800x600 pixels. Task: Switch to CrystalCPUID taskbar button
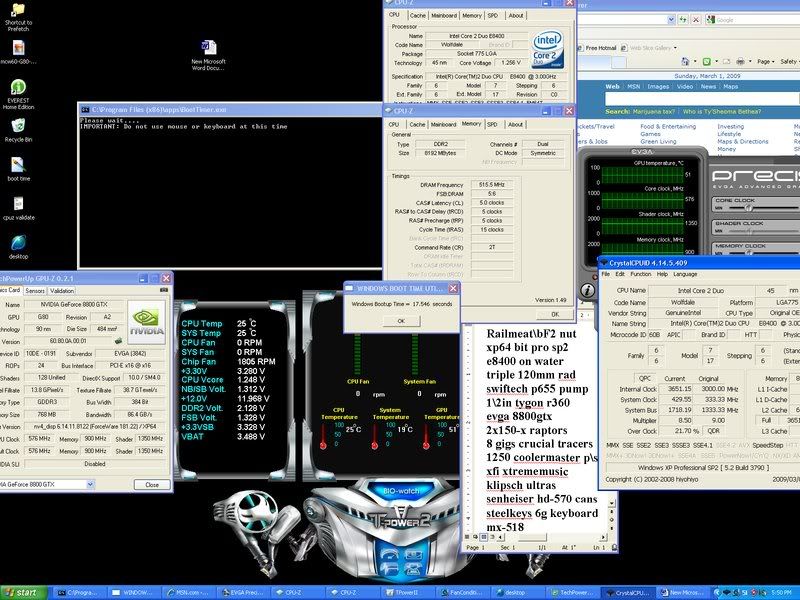pyautogui.click(x=626, y=593)
